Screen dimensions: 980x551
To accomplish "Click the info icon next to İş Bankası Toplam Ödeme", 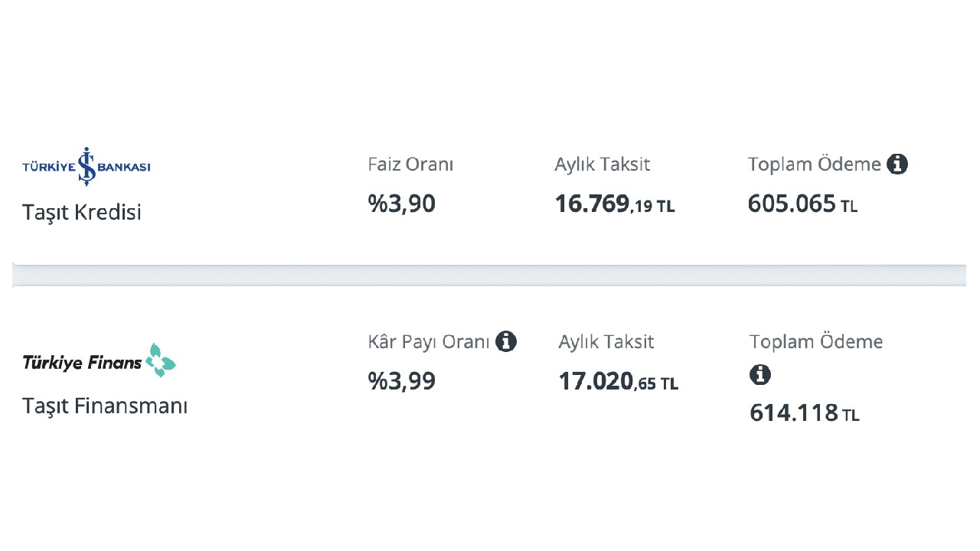I will click(x=897, y=164).
